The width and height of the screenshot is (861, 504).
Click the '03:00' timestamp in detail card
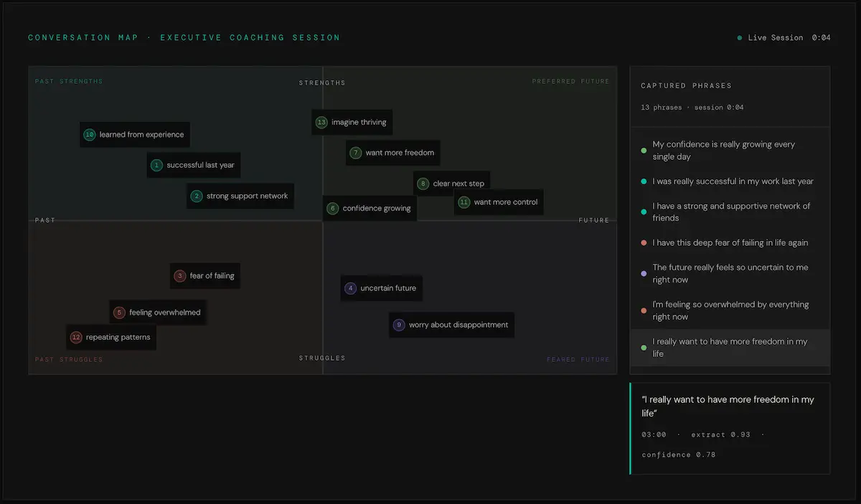[654, 435]
